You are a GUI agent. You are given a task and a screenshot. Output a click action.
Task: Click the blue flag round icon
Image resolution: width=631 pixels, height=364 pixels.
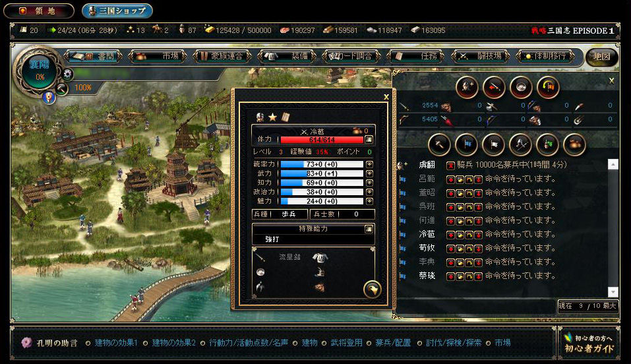pos(466,144)
